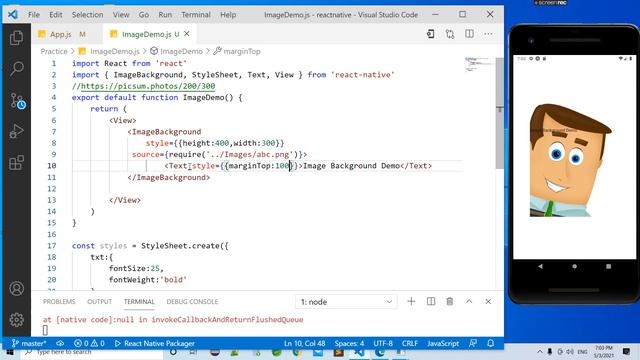Switch to the PROBLEMS panel tab
Image resolution: width=640 pixels, height=360 pixels.
(59, 302)
